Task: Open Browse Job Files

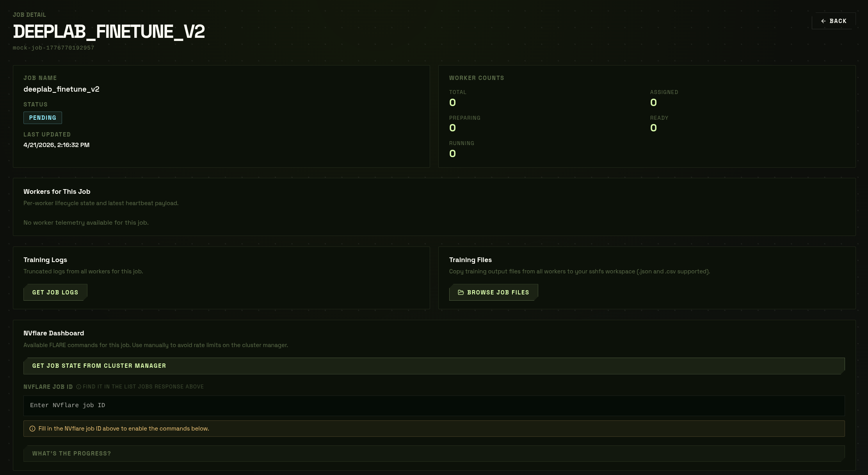Action: point(493,292)
